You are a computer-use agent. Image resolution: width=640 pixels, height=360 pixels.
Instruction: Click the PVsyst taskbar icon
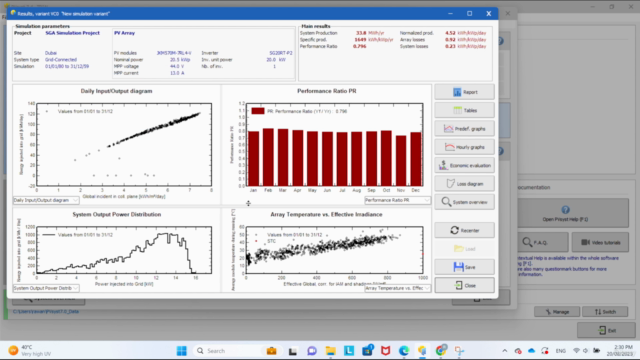[x=422, y=351]
